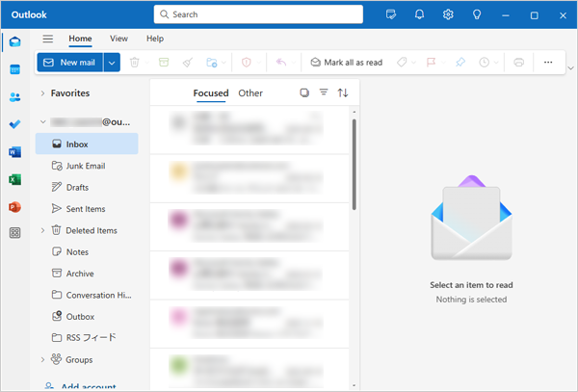Click the Archive icon in ribbon
The image size is (578, 392).
pos(164,62)
